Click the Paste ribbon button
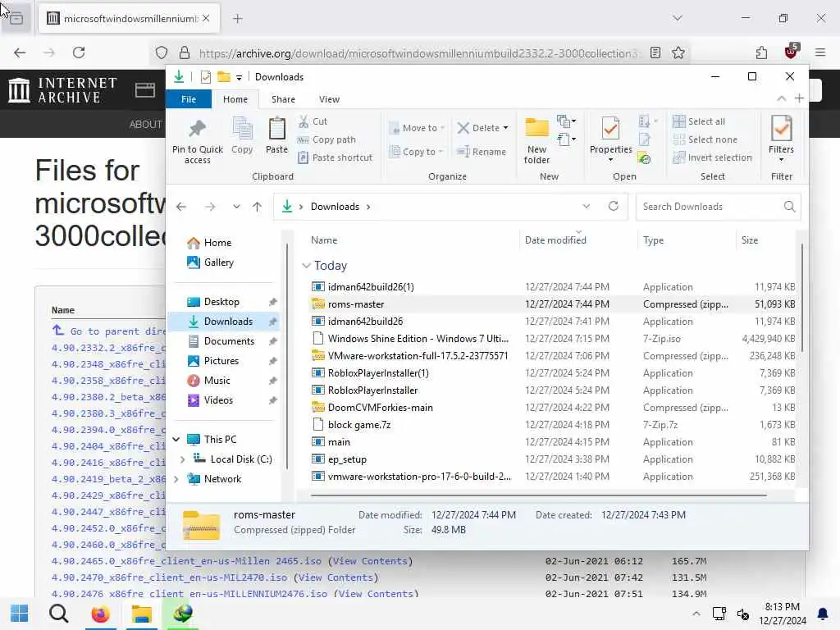The width and height of the screenshot is (840, 630). [276, 136]
